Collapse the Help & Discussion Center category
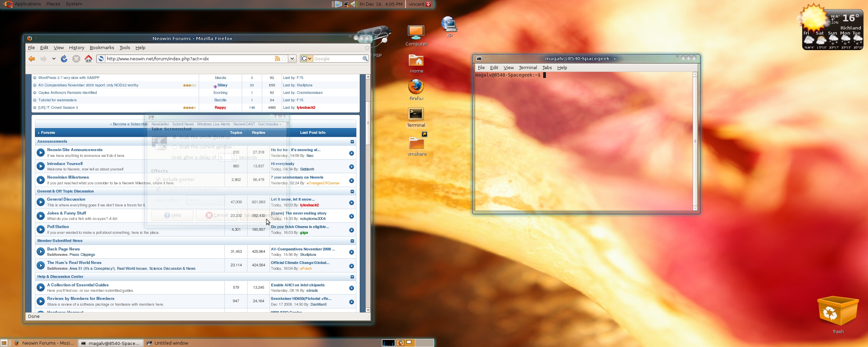 point(352,277)
